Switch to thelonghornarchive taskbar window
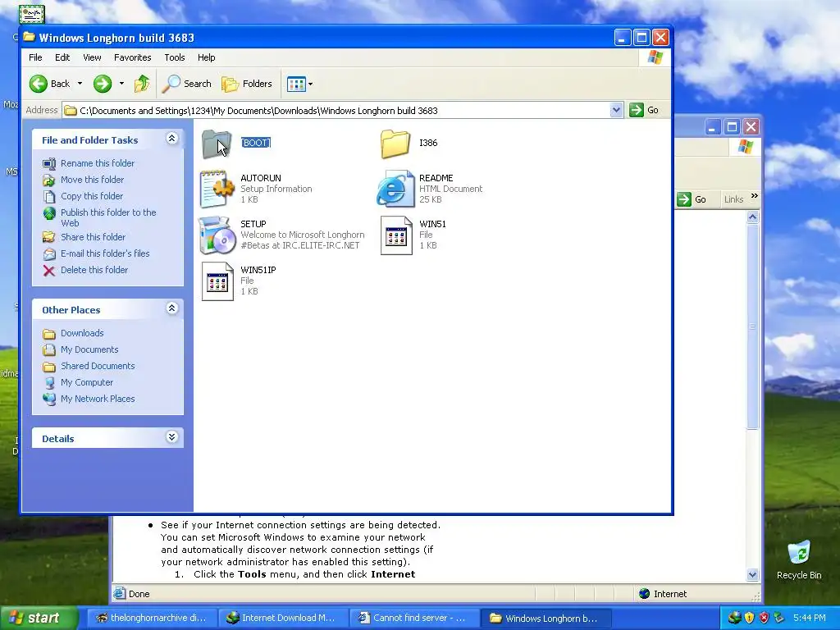The height and width of the screenshot is (630, 840). tap(152, 619)
